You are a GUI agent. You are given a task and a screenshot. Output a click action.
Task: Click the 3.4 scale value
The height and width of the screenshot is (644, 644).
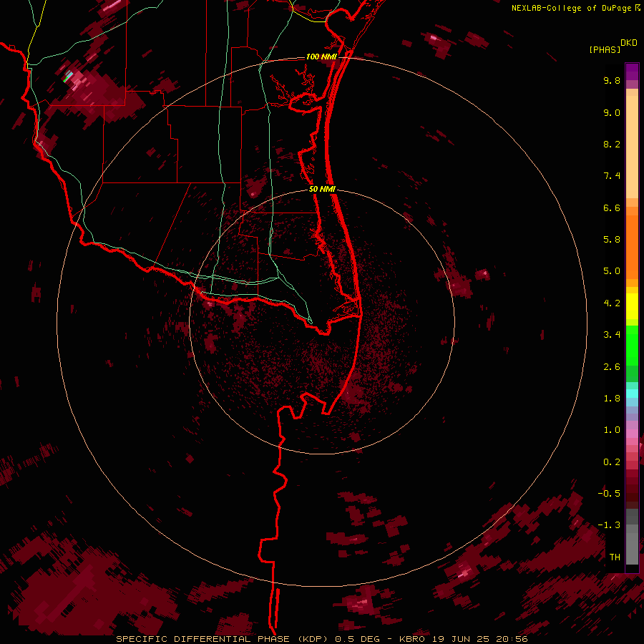612,335
